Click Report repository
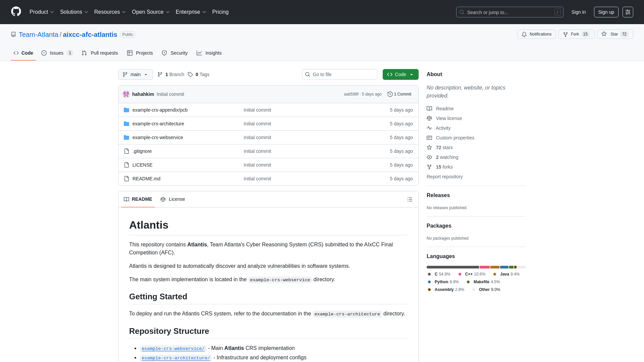This screenshot has width=644, height=362. [x=444, y=177]
